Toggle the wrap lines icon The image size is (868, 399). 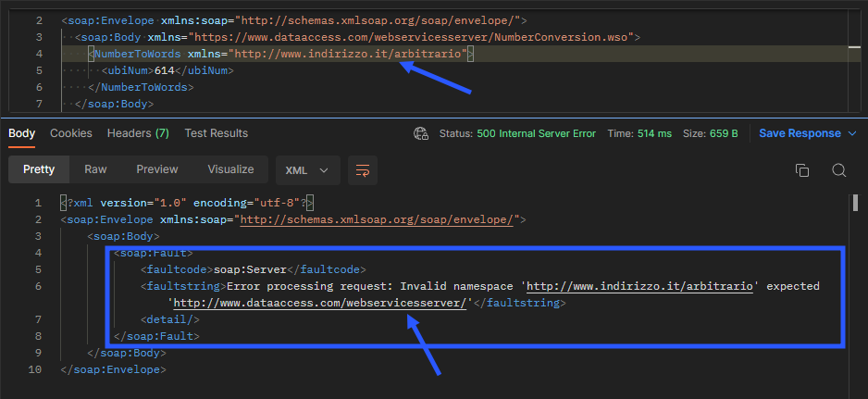tap(363, 170)
